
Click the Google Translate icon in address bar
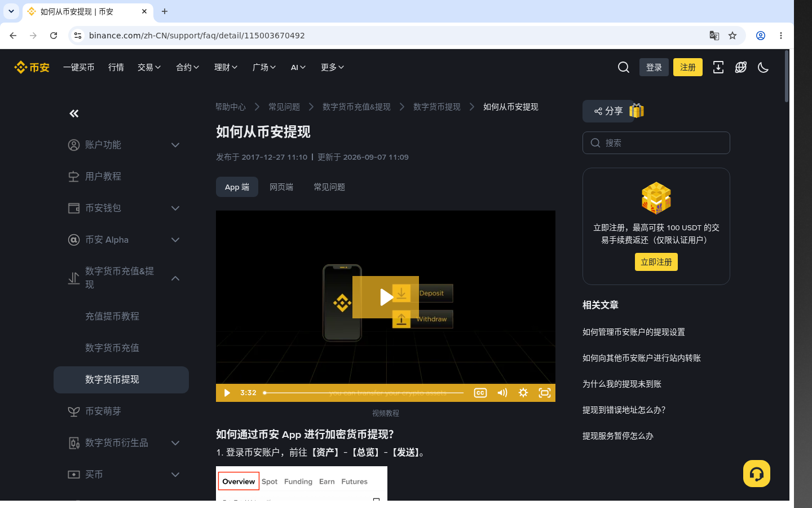pos(714,36)
